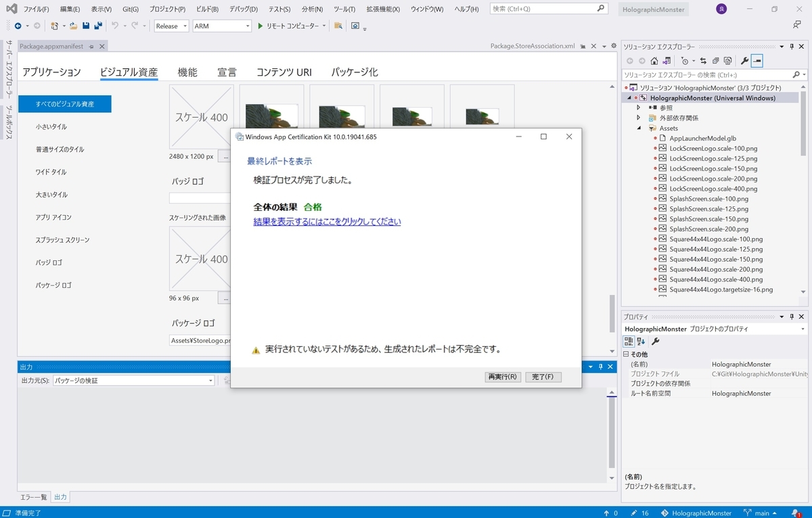Click the link to show results
Screen dimensions: 812x518
(x=327, y=222)
